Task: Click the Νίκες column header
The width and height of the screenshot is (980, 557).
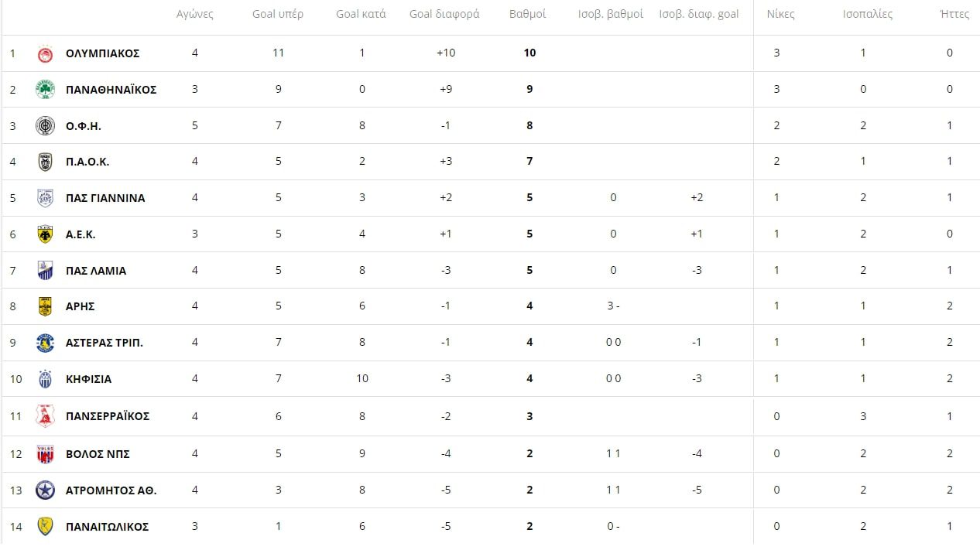Action: tap(780, 14)
